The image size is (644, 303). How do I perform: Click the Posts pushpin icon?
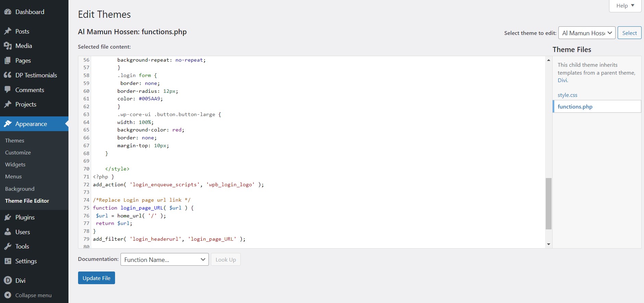(x=8, y=31)
